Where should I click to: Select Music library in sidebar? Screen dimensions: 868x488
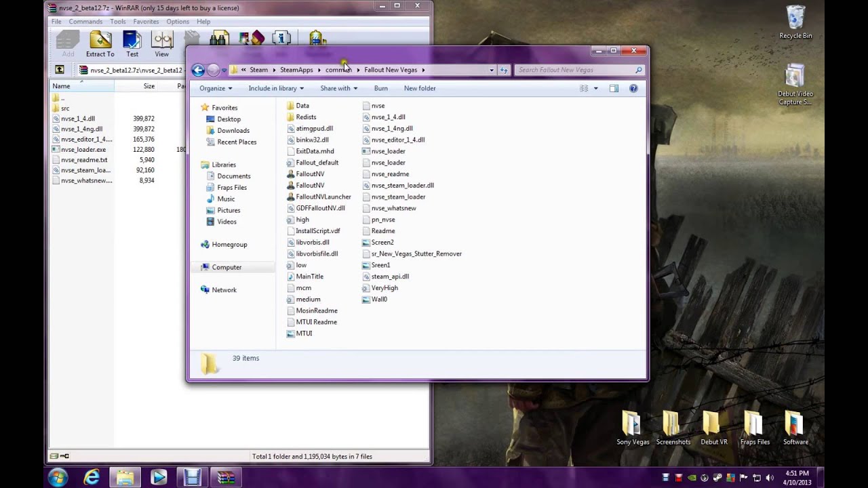[x=220, y=199]
